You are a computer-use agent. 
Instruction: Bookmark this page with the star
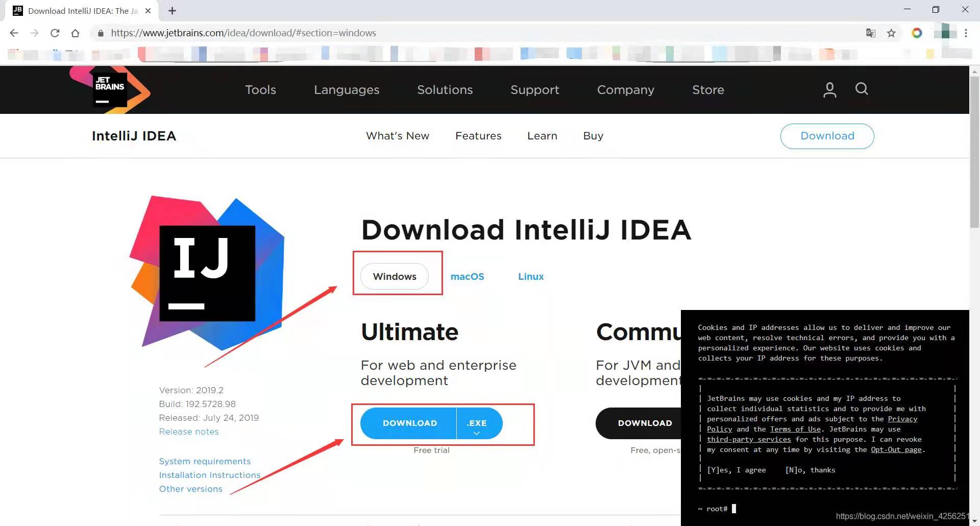tap(891, 33)
